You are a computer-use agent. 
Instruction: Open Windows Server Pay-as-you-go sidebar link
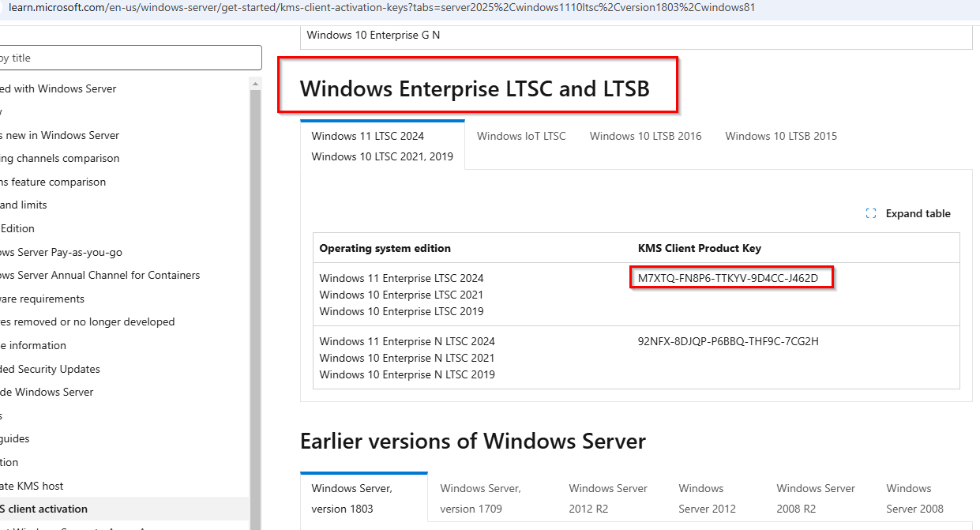[x=61, y=252]
